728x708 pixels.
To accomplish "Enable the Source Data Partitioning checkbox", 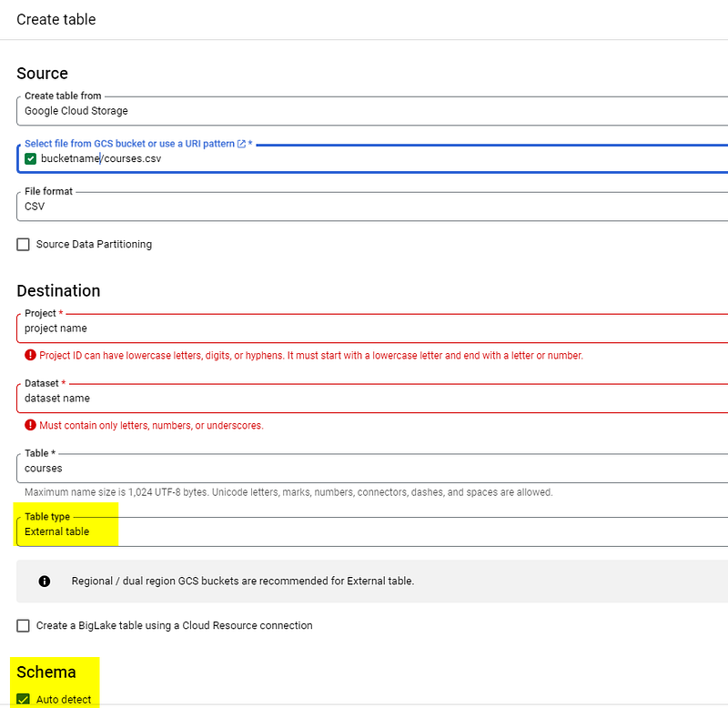I will click(24, 244).
